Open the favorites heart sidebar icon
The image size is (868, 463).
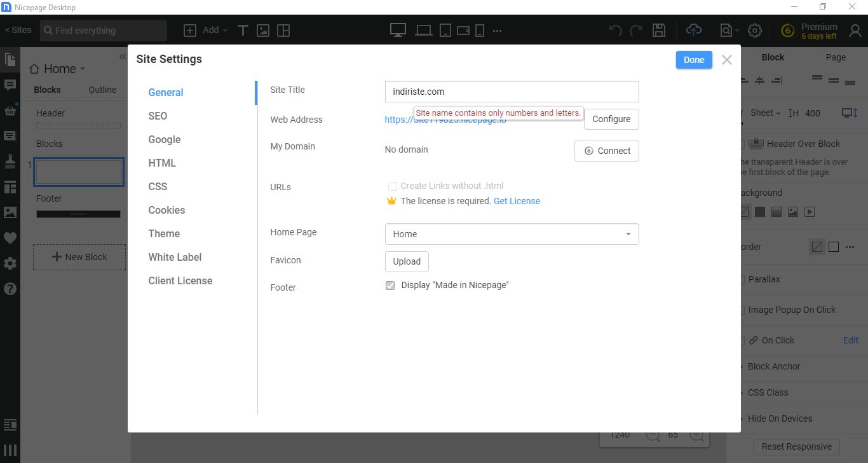[x=10, y=238]
